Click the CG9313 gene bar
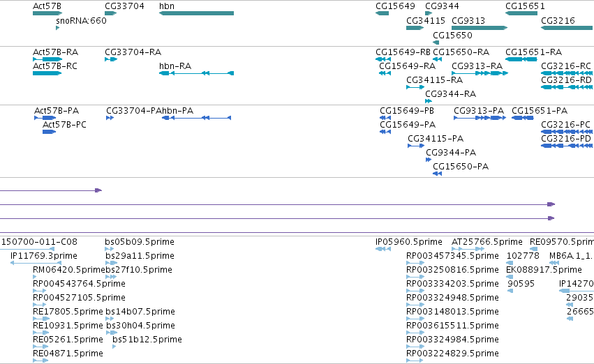 (x=480, y=28)
